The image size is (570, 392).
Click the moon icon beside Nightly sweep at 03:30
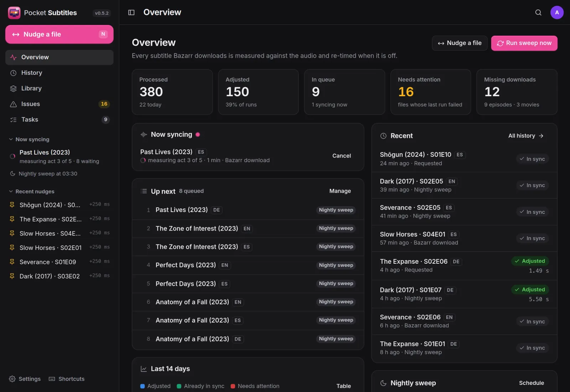click(12, 174)
